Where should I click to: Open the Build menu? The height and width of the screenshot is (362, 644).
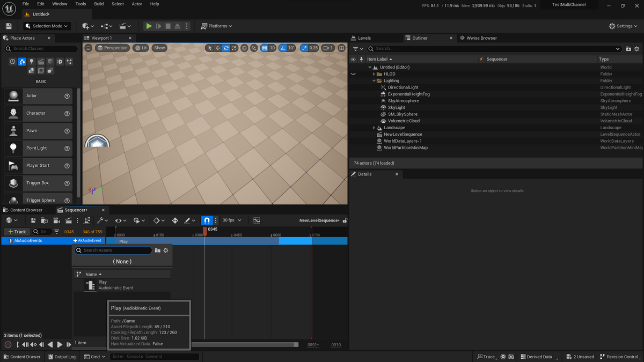click(x=99, y=4)
